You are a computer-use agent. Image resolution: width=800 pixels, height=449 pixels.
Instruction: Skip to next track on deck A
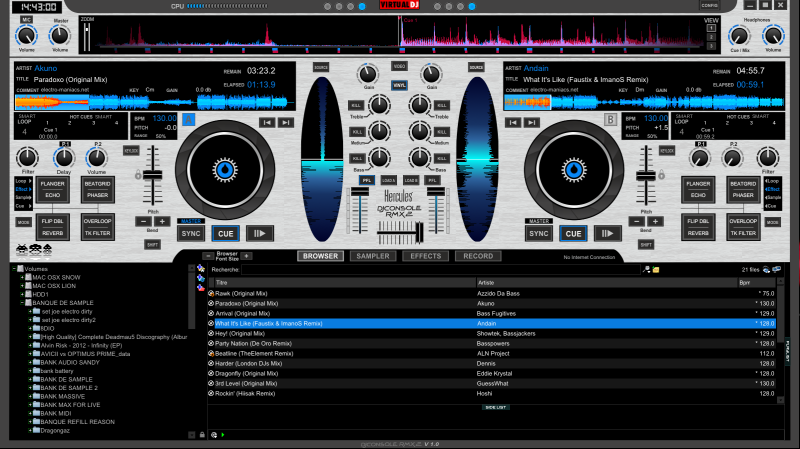coord(286,122)
